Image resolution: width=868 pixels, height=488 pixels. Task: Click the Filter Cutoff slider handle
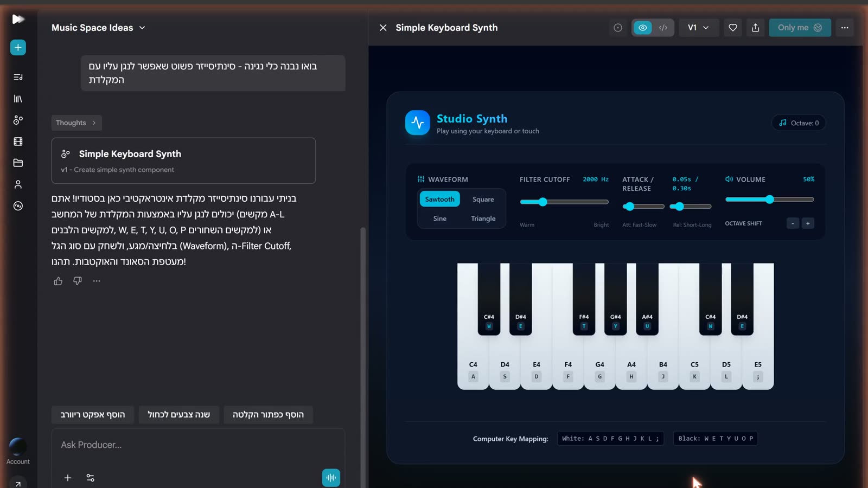click(542, 202)
